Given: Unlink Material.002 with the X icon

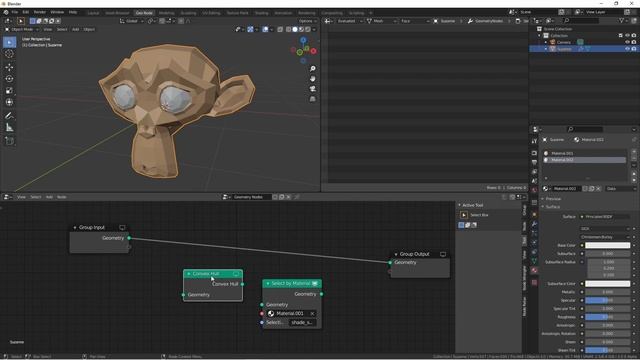Looking at the screenshot, I should pyautogui.click(x=598, y=189).
